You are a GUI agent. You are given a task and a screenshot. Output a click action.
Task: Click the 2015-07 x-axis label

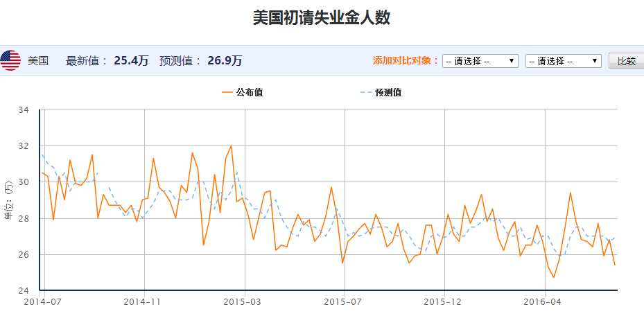pyautogui.click(x=342, y=302)
